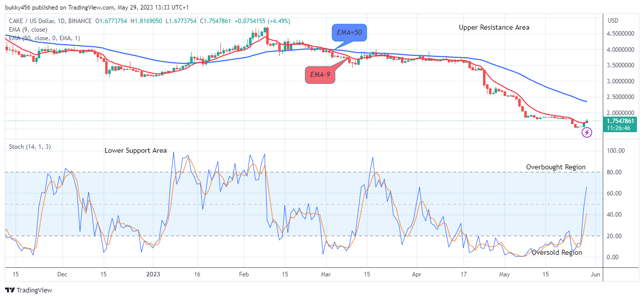Click the 'Oversold Region' annotation text
The width and height of the screenshot is (644, 299).
point(557,253)
